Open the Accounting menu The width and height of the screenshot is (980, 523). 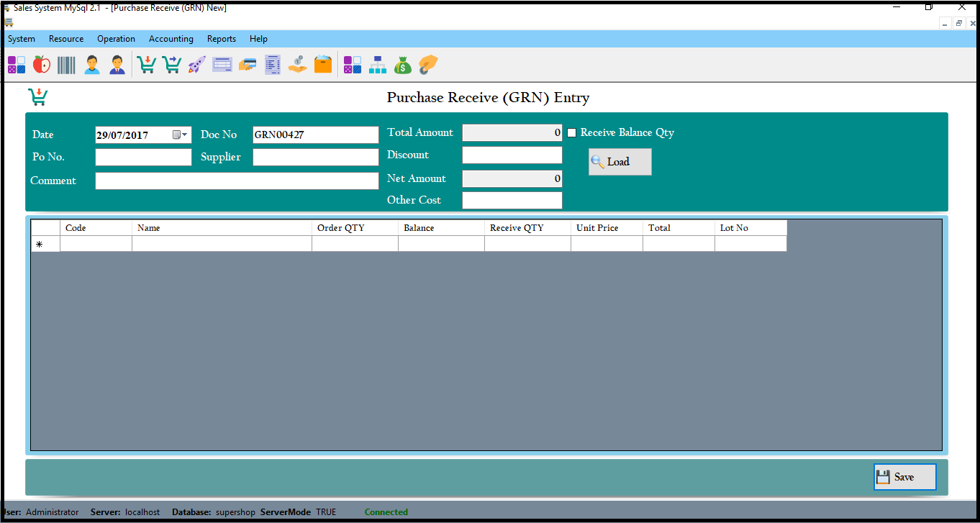pos(171,39)
